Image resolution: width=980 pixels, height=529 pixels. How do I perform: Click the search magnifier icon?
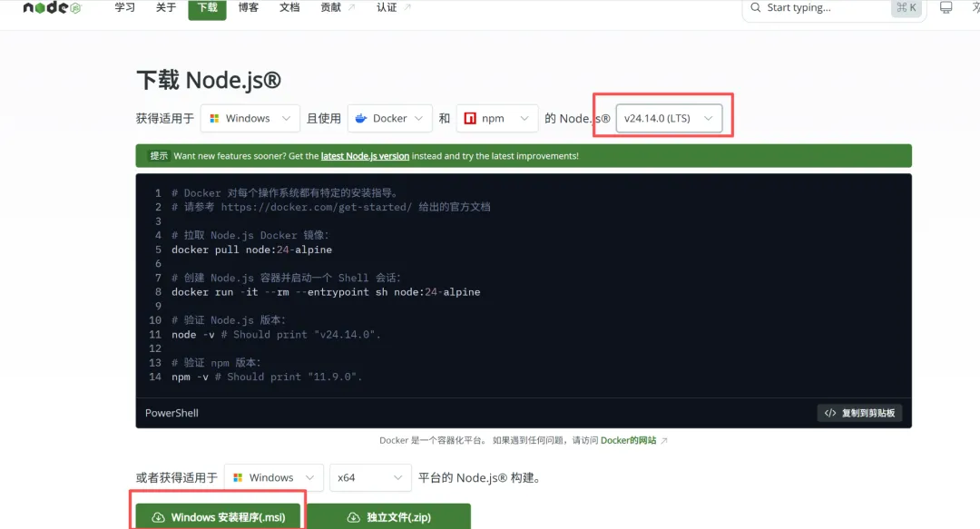click(756, 7)
